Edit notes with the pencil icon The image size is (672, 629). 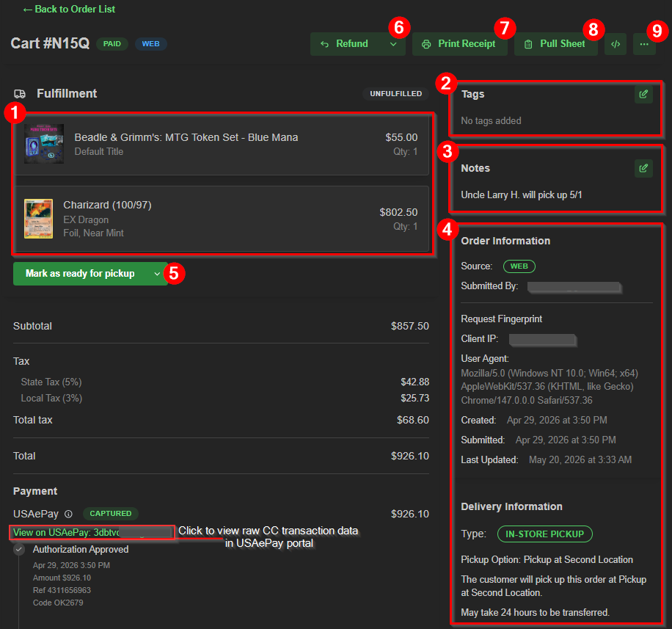643,168
